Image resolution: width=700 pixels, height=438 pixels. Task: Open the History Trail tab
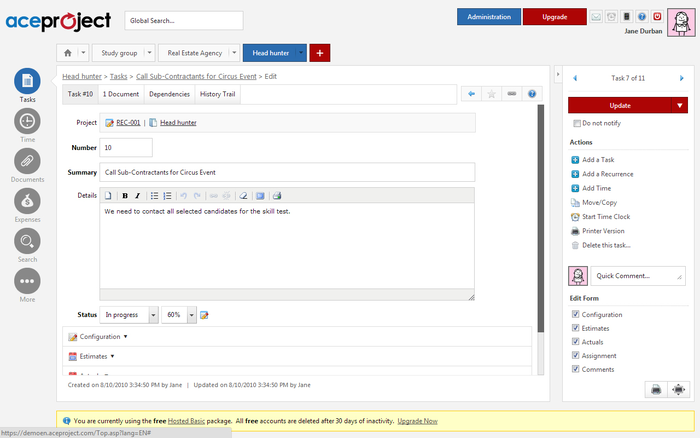(217, 94)
